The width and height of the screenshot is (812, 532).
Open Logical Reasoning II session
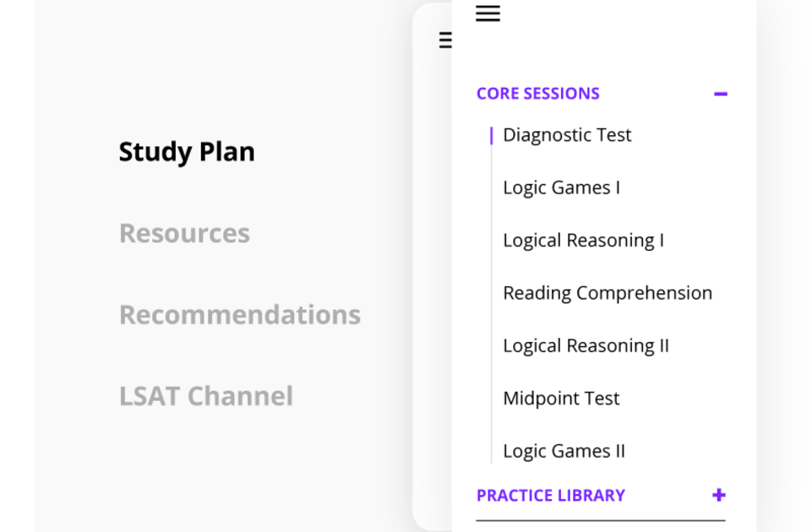point(586,345)
